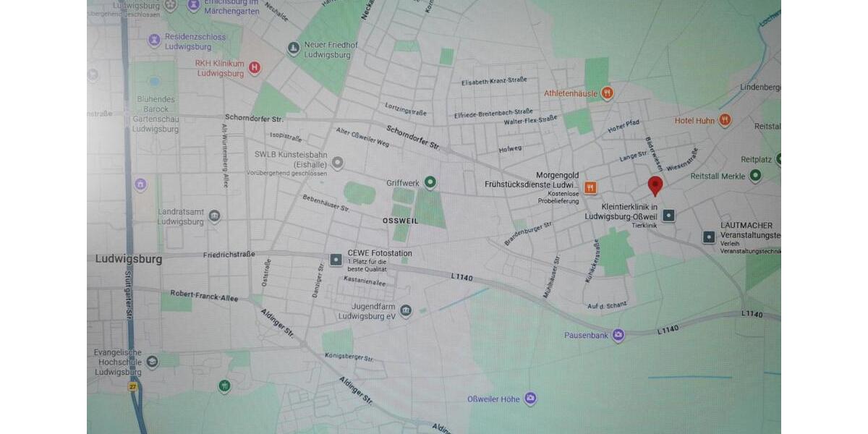868x434 pixels.
Task: Select the Residenzschloss Ludwigsburg purple marker
Action: [154, 40]
